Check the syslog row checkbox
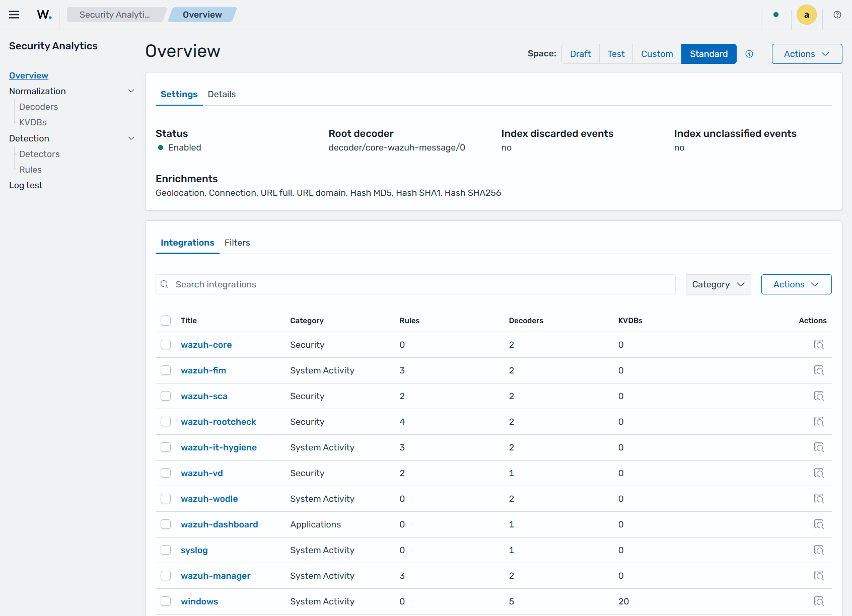The width and height of the screenshot is (852, 616). 166,550
